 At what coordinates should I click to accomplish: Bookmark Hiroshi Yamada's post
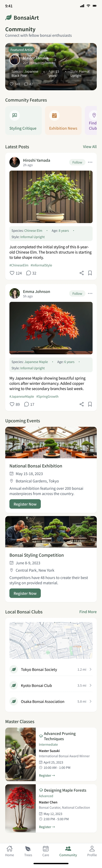[90, 273]
